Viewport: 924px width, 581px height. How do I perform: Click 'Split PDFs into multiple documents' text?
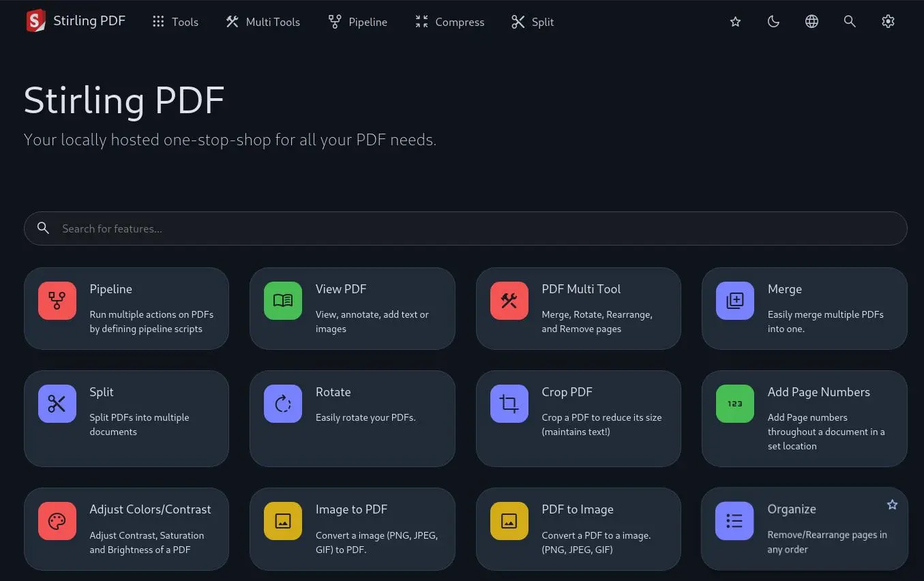(139, 424)
